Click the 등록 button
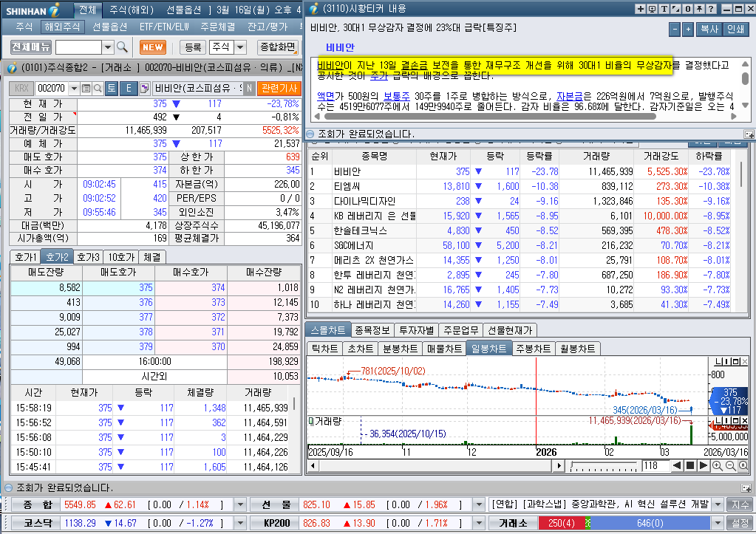This screenshot has height=534, width=756. point(193,47)
